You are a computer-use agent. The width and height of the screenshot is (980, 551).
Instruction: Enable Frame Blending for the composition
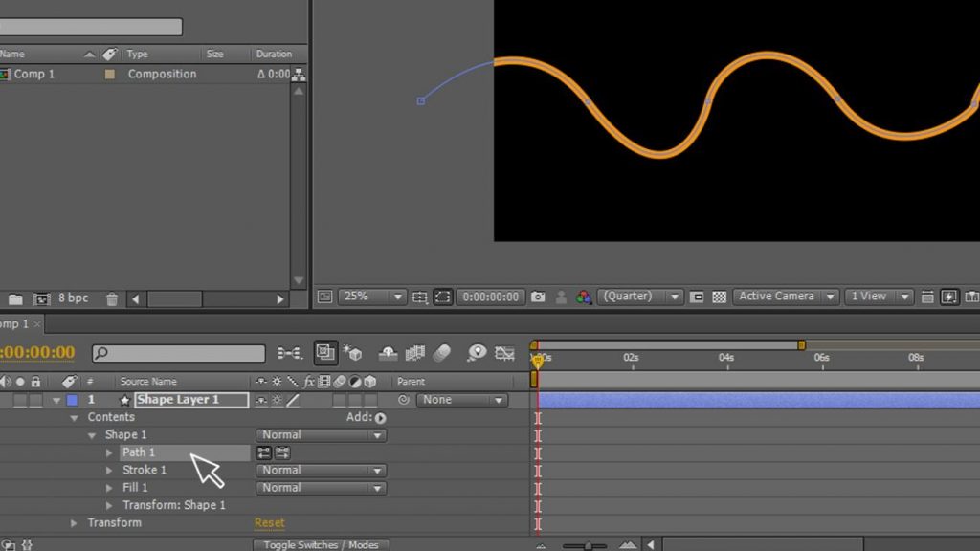point(414,353)
